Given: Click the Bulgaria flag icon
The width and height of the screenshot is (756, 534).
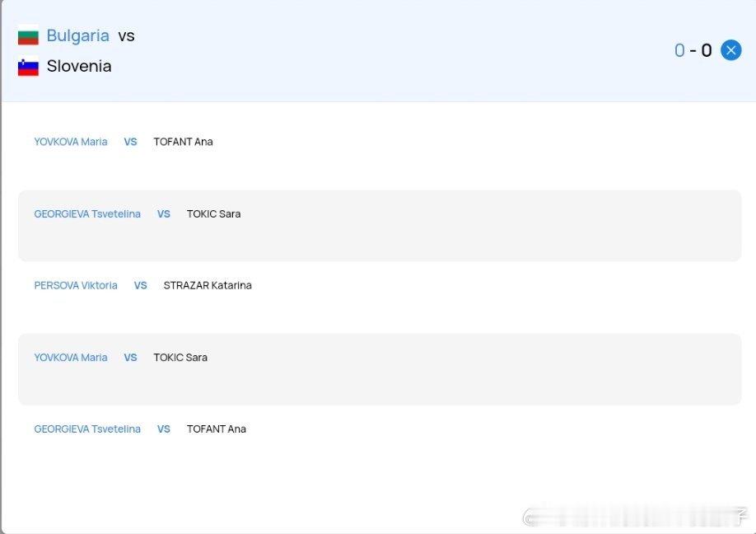Looking at the screenshot, I should tap(28, 35).
